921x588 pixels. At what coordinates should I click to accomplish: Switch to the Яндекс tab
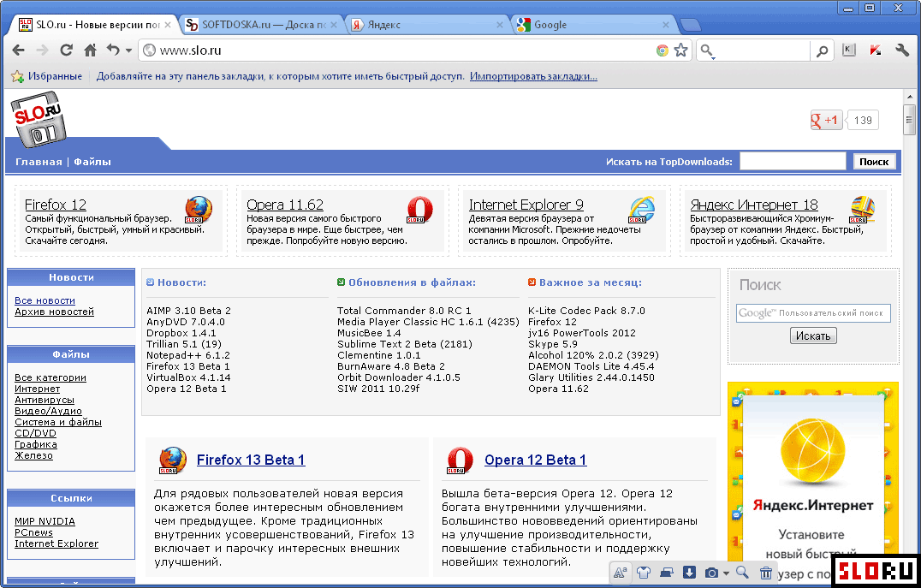click(426, 25)
